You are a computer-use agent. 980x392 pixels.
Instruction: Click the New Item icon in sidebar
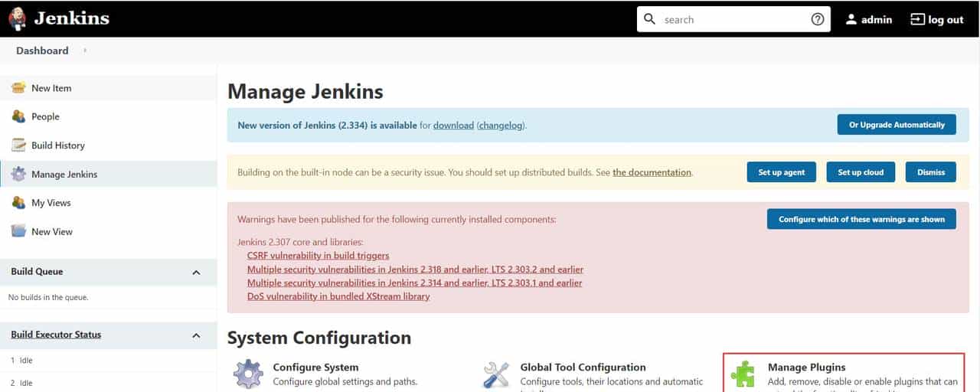click(18, 88)
